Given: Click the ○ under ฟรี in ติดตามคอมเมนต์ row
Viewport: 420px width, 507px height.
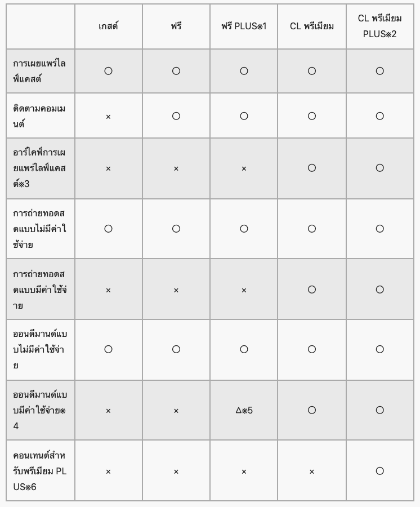Looking at the screenshot, I should (x=176, y=116).
